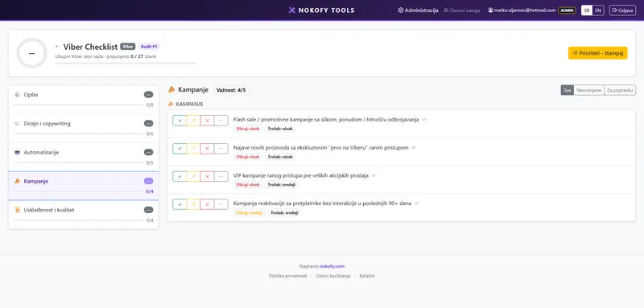This screenshot has height=308, width=644.
Task: Click the user avatar icon by email
Action: [490, 10]
